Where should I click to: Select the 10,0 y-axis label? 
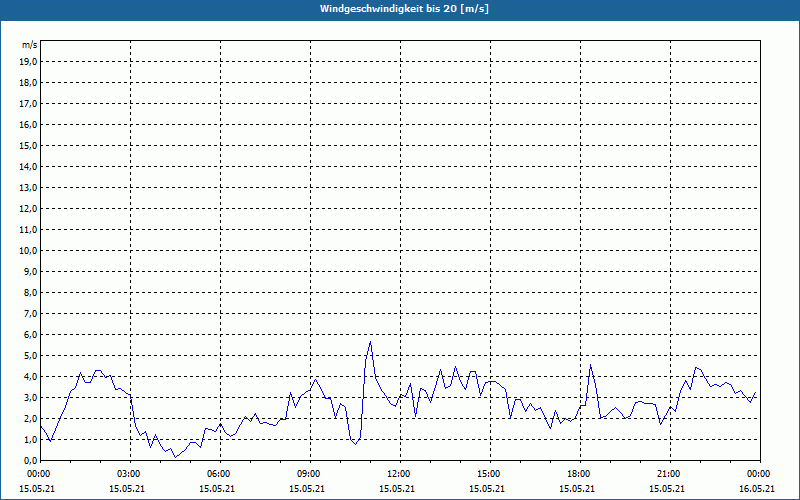pos(28,251)
